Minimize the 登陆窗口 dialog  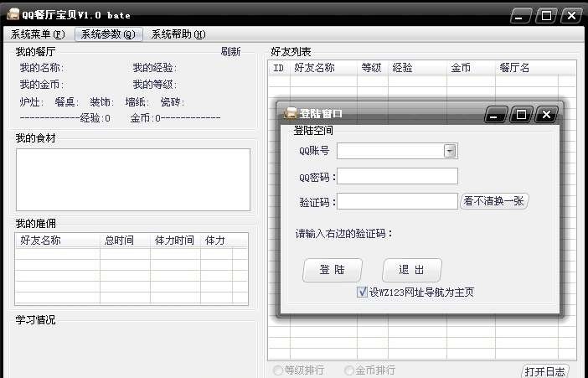495,115
